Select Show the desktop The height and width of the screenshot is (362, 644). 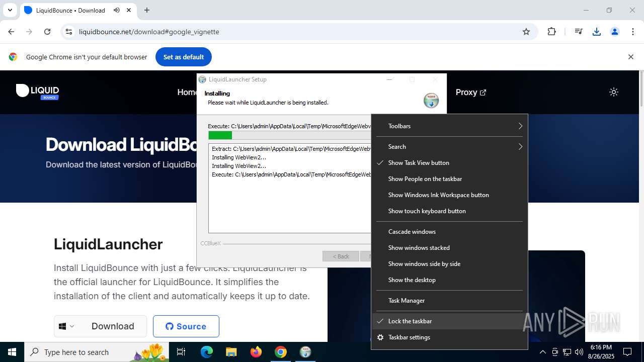click(450, 280)
